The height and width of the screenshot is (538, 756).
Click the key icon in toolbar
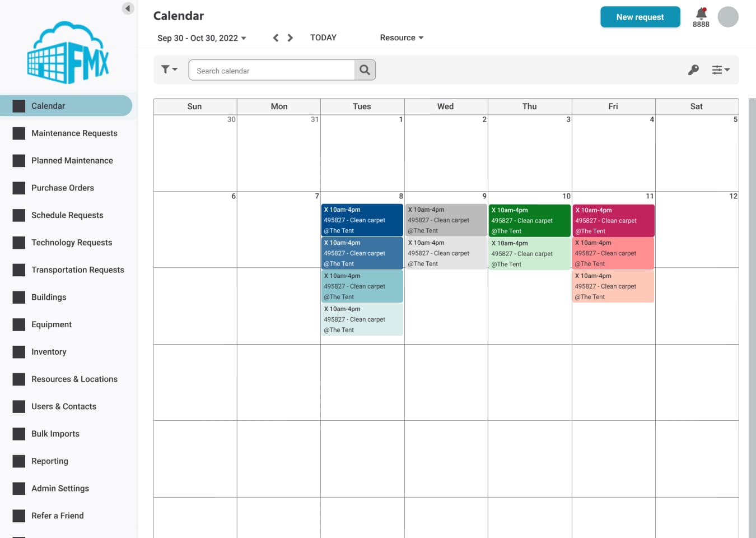[693, 70]
